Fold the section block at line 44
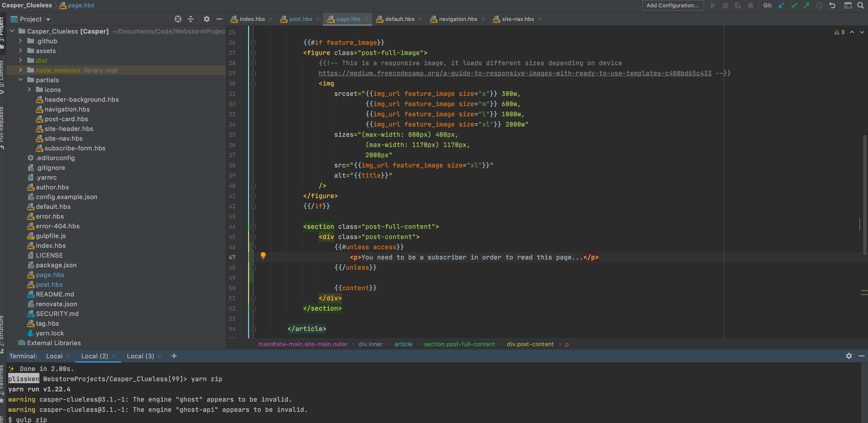The width and height of the screenshot is (868, 423). pyautogui.click(x=253, y=227)
